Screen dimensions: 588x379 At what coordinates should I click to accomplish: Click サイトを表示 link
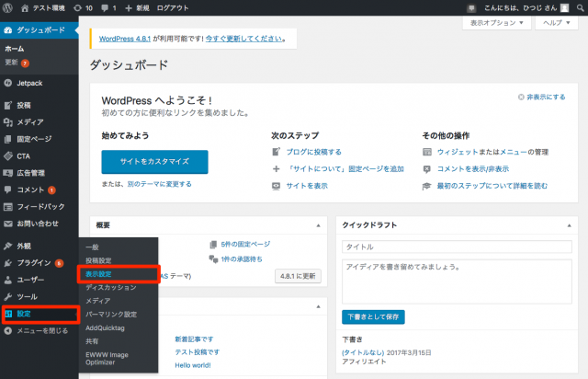(x=307, y=186)
